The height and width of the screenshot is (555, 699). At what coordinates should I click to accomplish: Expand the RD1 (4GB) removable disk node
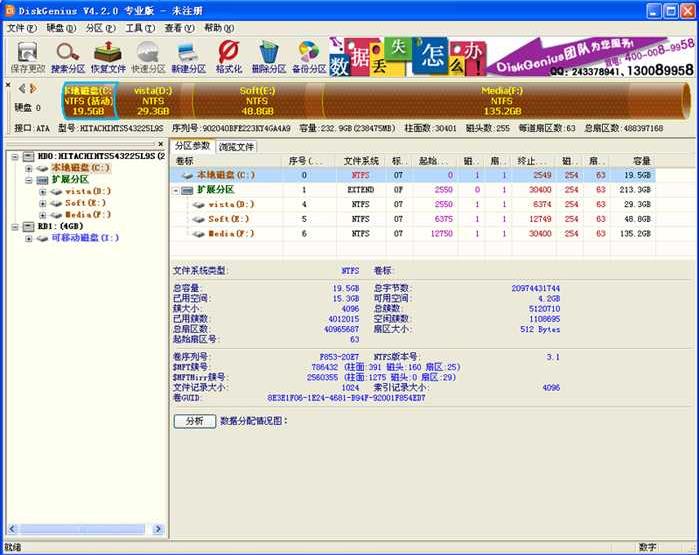[13, 227]
